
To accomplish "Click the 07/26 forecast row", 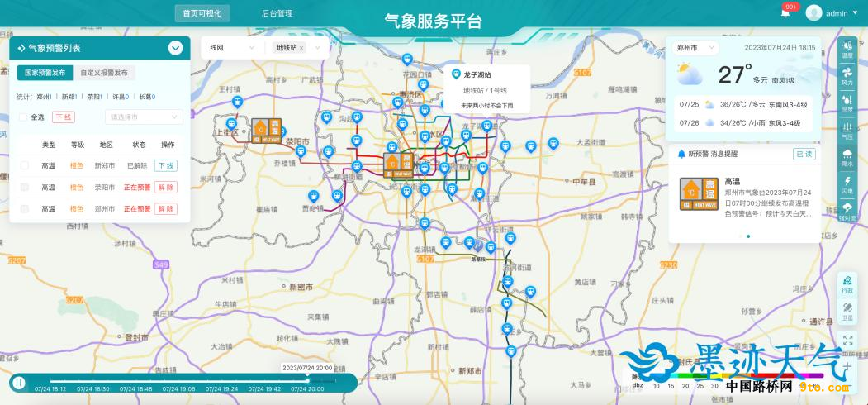I will point(743,123).
